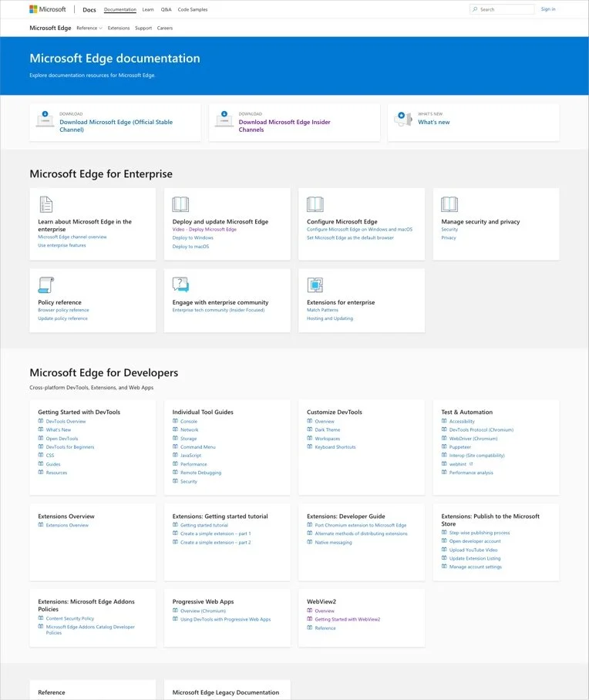Open Interop (Site compatibility) link
Screen dimensions: 589x700
pyautogui.click(x=477, y=456)
